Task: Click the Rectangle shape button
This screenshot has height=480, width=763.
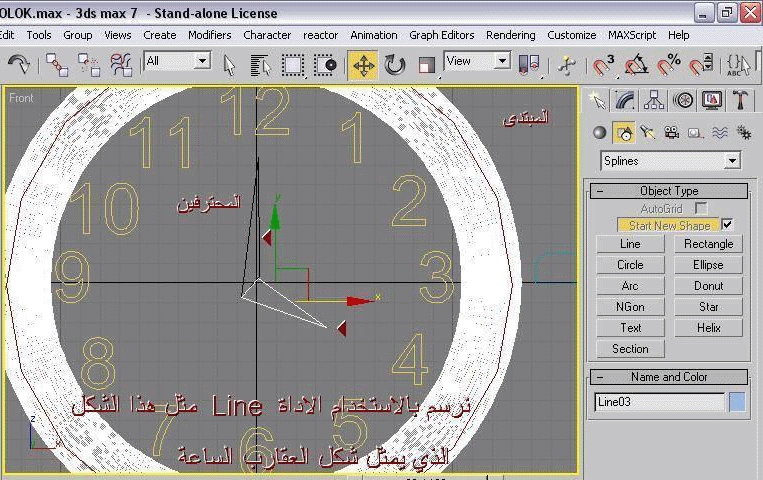Action: pos(708,244)
